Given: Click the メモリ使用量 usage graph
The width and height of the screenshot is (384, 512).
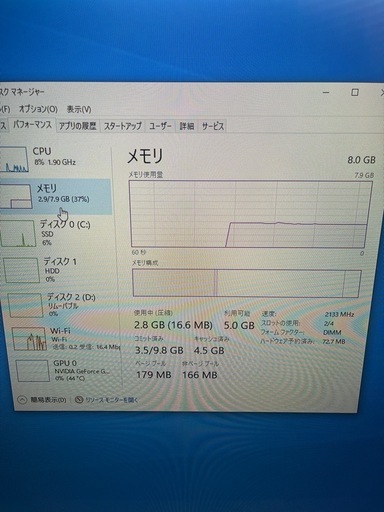Looking at the screenshot, I should coord(250,214).
